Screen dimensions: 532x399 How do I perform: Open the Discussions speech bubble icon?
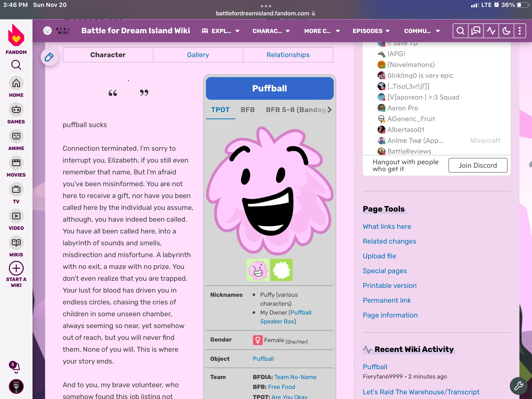(476, 31)
